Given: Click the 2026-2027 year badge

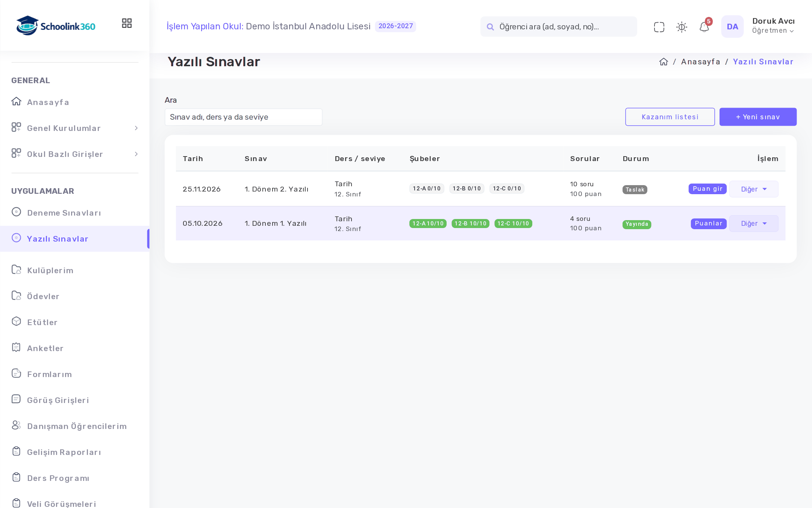Looking at the screenshot, I should tap(395, 26).
